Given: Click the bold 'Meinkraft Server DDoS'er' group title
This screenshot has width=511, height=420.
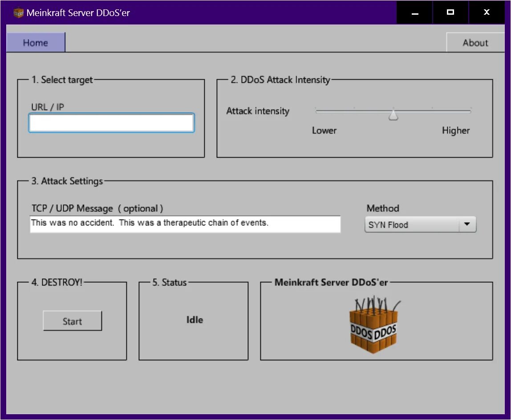Looking at the screenshot, I should [x=331, y=282].
